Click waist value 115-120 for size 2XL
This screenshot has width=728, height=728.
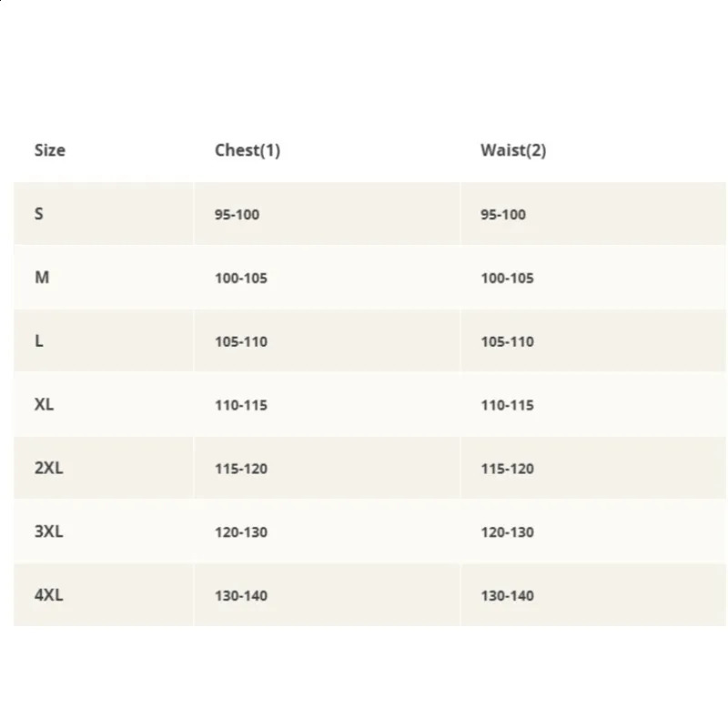[x=507, y=470]
